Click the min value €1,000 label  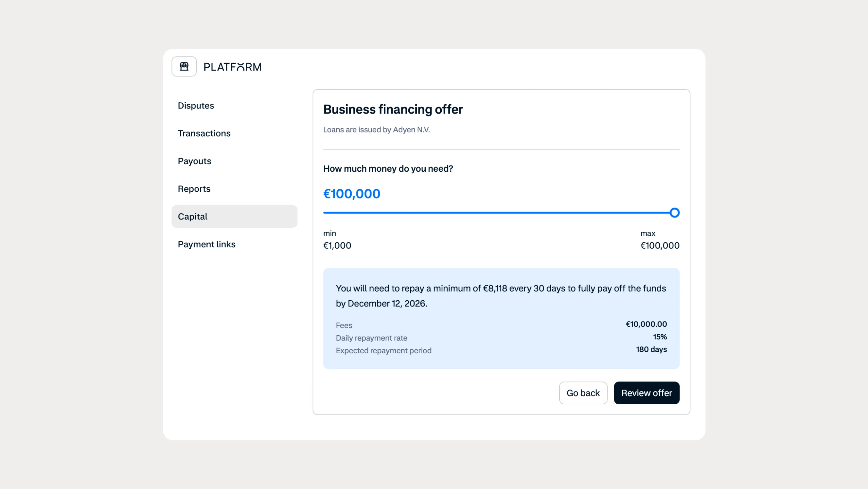338,245
